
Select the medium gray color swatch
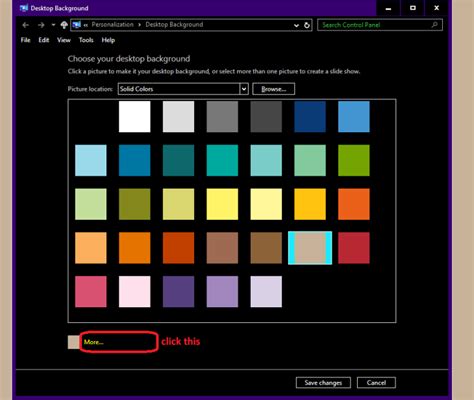point(222,117)
